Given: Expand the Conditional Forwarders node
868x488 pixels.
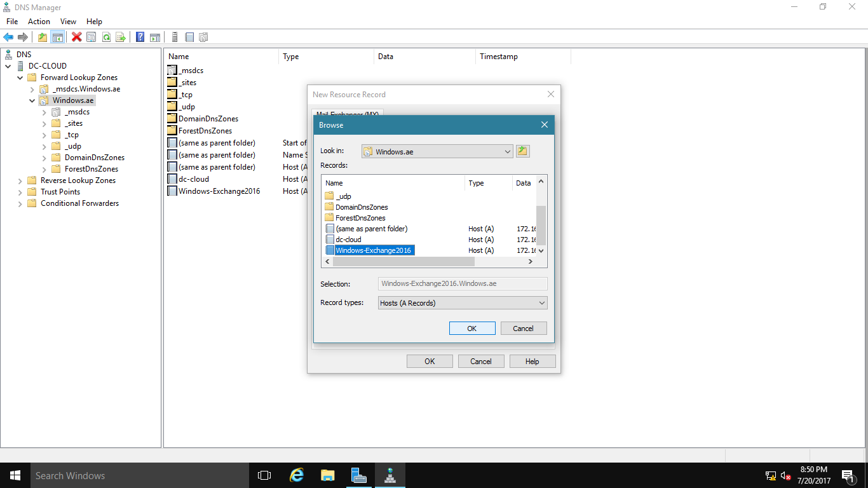Looking at the screenshot, I should click(20, 203).
